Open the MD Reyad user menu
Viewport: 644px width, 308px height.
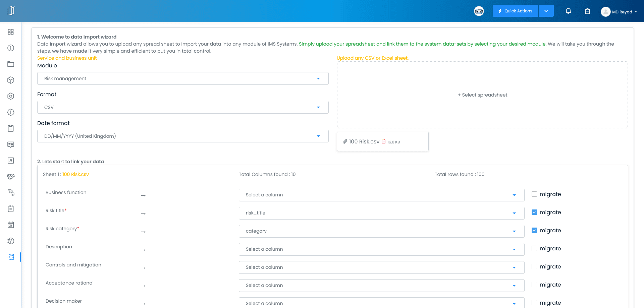click(x=619, y=12)
